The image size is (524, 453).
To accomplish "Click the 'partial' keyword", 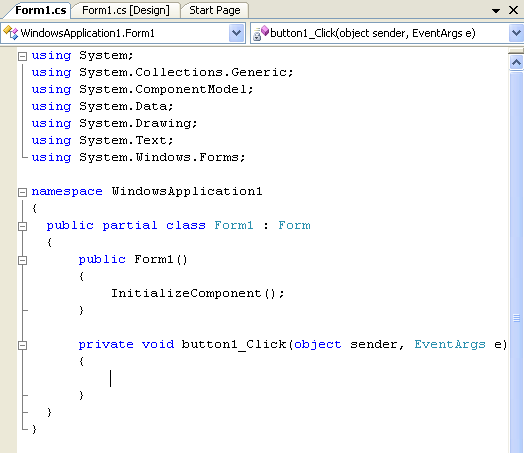I will click(x=130, y=225).
